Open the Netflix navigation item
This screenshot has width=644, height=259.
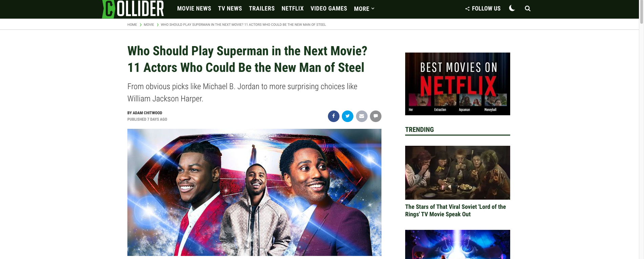[293, 8]
